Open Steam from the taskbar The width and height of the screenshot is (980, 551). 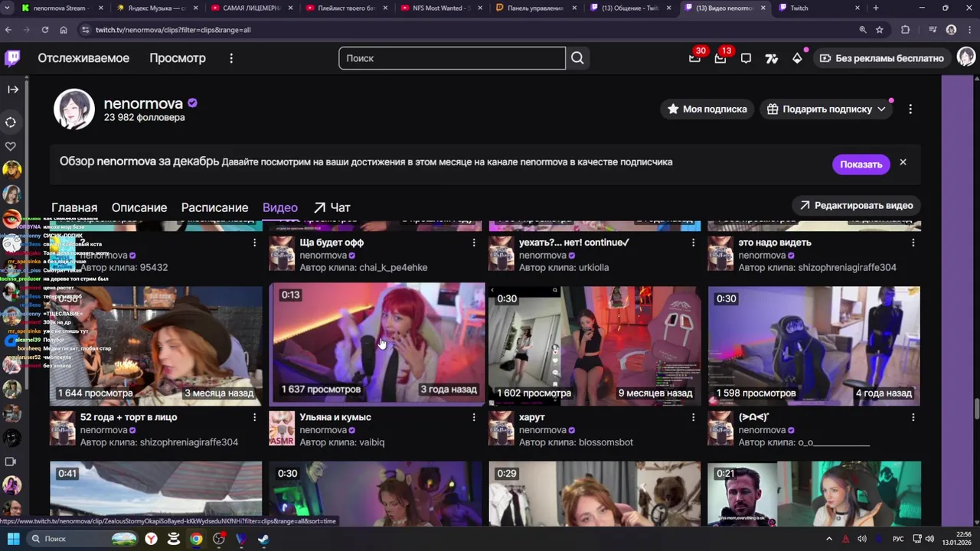[x=263, y=539]
